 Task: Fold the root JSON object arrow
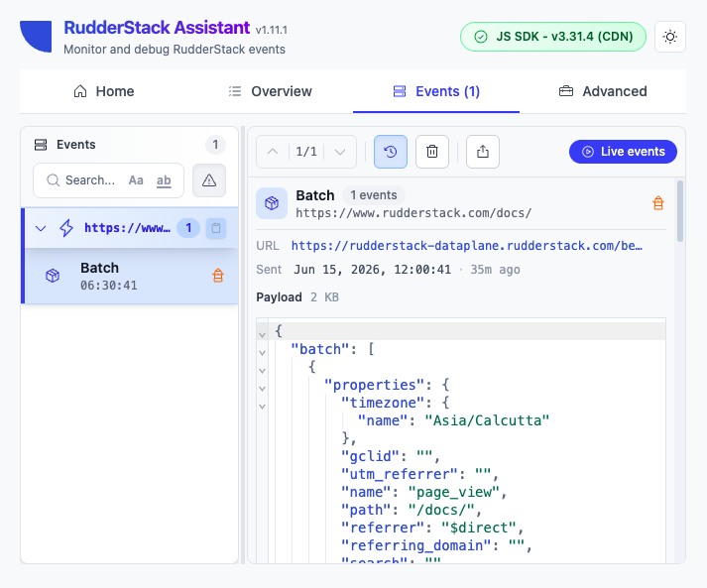tap(262, 334)
